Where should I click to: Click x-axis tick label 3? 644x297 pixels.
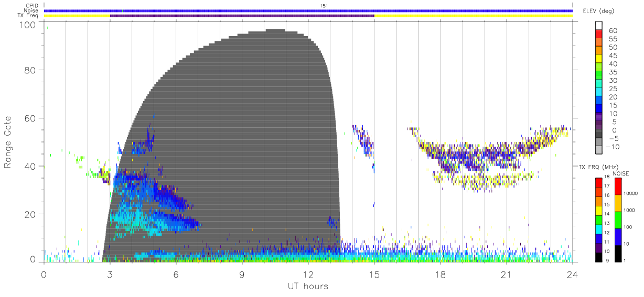pos(110,274)
